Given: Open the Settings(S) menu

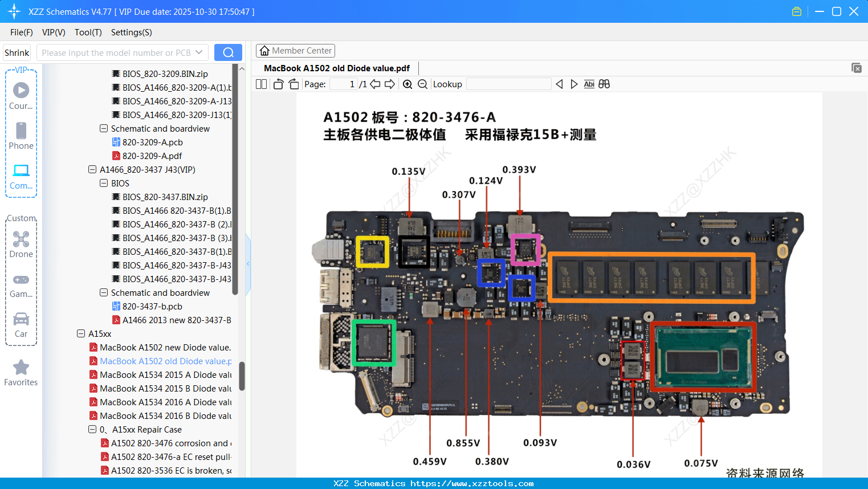Looking at the screenshot, I should [x=132, y=32].
